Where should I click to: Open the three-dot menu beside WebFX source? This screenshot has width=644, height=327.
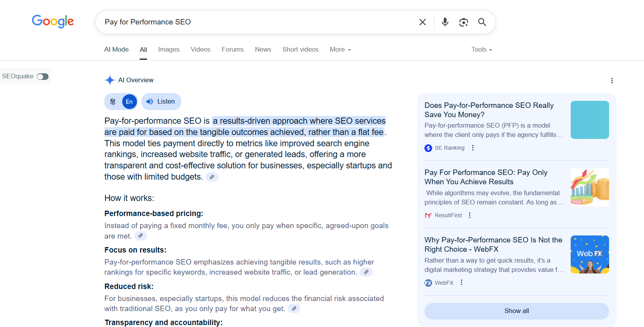click(x=461, y=283)
